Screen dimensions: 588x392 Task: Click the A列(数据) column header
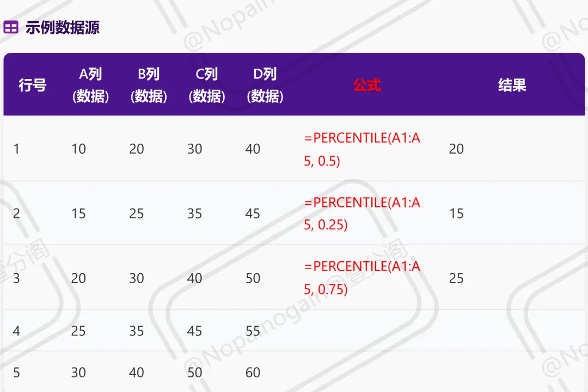(x=90, y=85)
